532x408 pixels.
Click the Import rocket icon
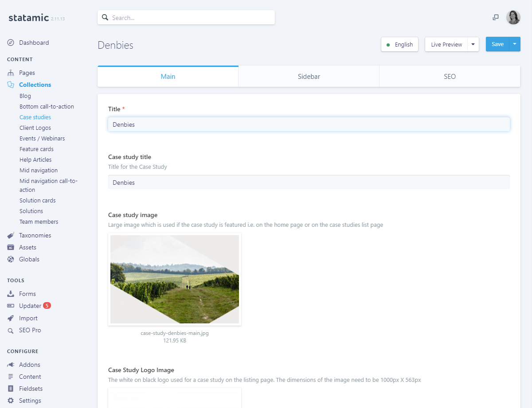pyautogui.click(x=11, y=319)
